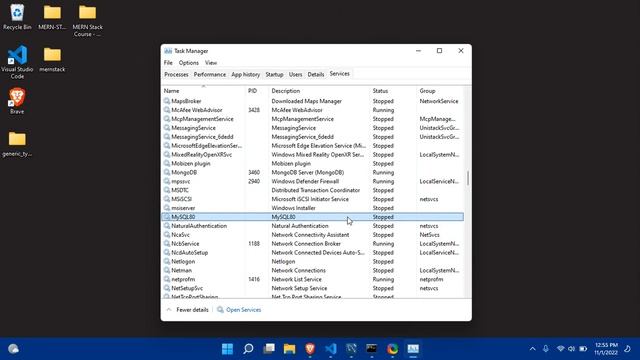Select the mpssvc service row
Image resolution: width=640 pixels, height=360 pixels.
[x=313, y=181]
